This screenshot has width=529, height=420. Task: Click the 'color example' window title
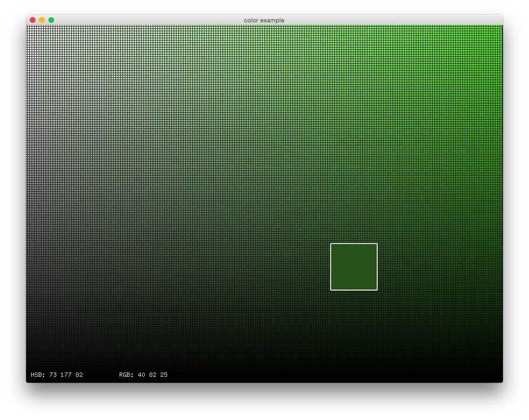264,20
